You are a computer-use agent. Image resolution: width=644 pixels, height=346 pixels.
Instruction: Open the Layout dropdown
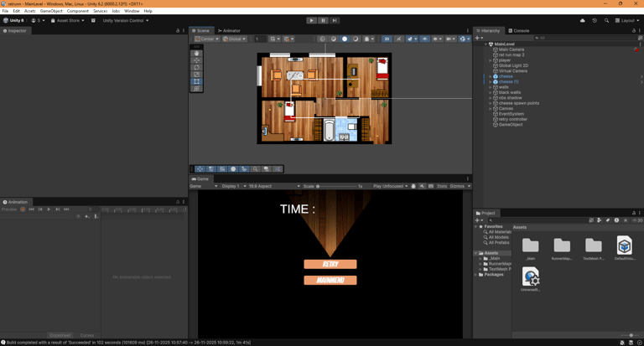coord(629,20)
